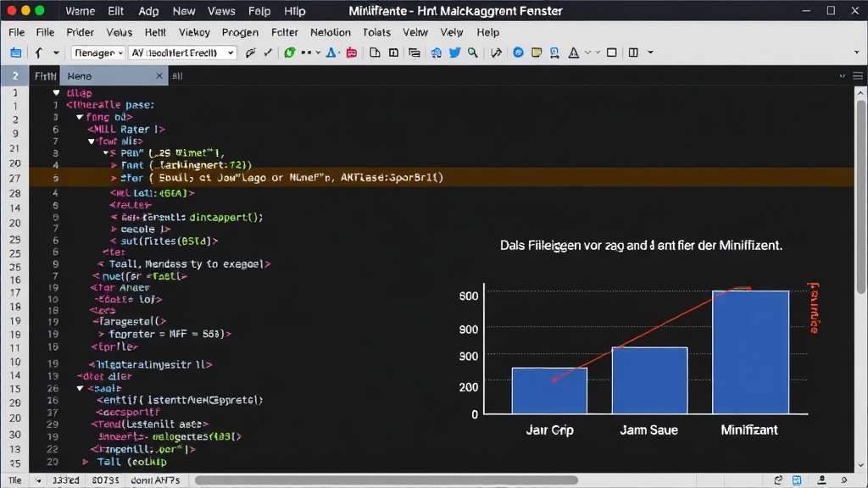Click the underlined A font color icon
This screenshot has width=868, height=488.
point(574,53)
